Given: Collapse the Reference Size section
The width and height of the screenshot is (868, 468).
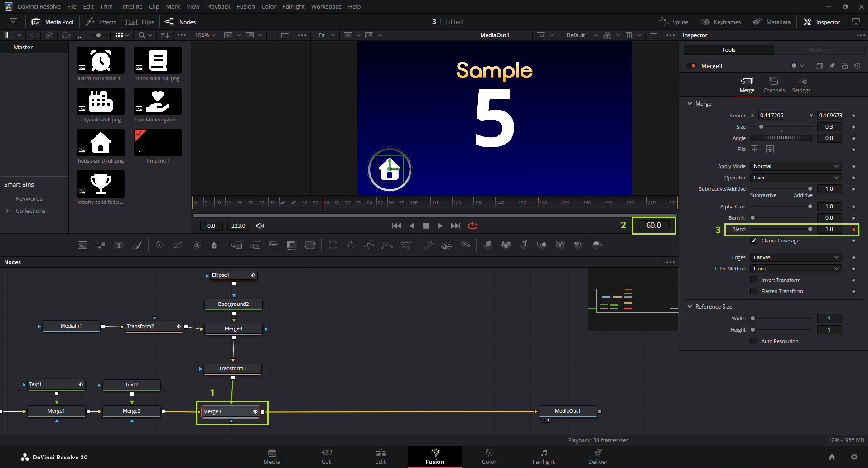Looking at the screenshot, I should 690,307.
